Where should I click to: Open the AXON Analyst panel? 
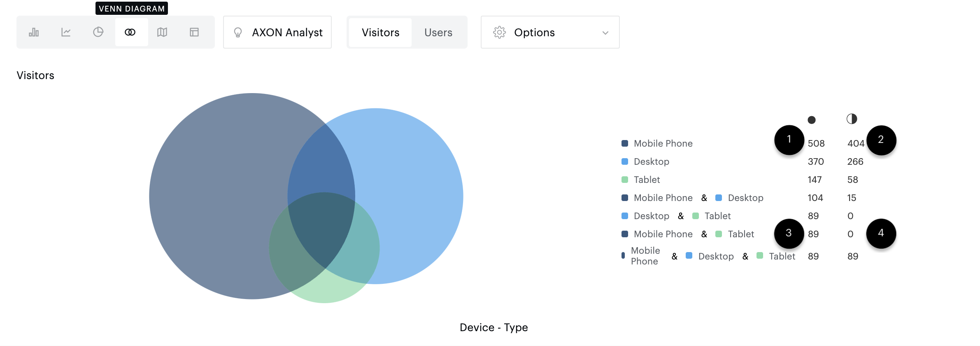(277, 33)
